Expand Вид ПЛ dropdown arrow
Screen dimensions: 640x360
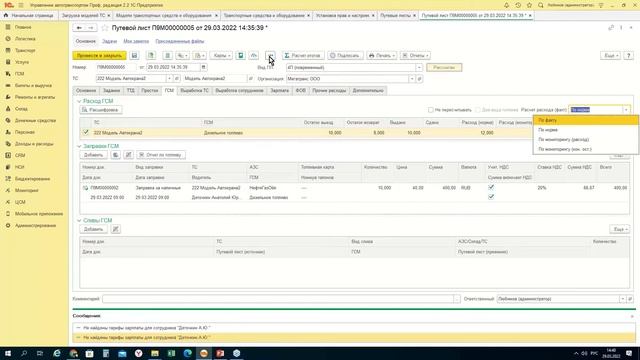click(419, 67)
